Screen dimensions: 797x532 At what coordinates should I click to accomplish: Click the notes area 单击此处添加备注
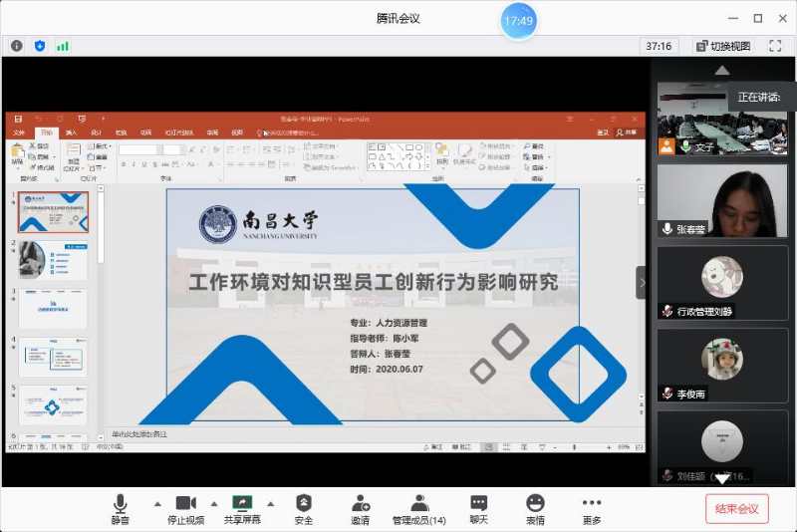(139, 434)
